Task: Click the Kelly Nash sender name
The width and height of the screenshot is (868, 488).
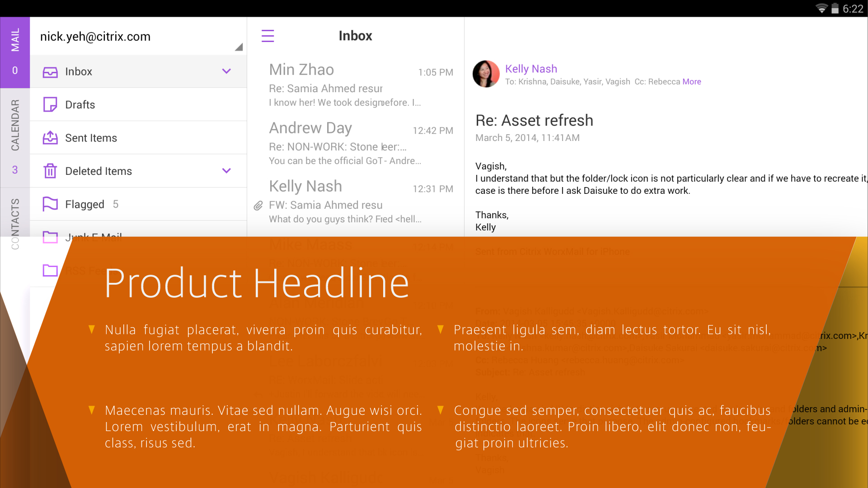Action: click(531, 69)
